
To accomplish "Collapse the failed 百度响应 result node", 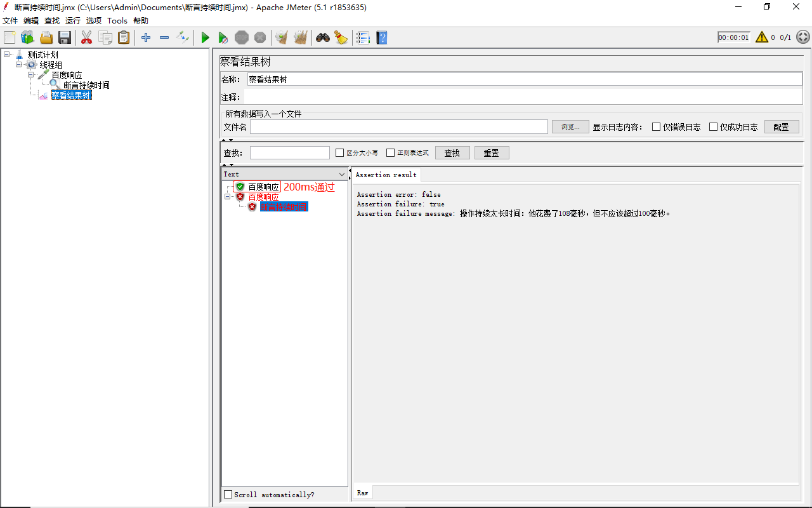I will click(x=228, y=197).
